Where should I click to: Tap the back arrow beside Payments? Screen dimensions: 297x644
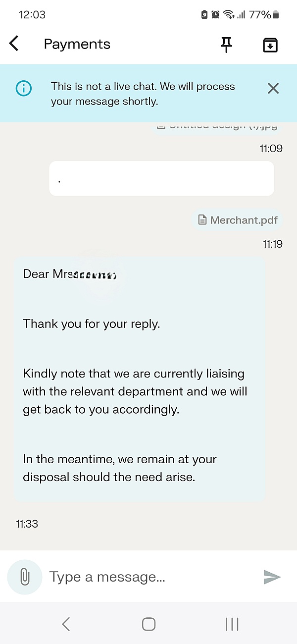point(14,44)
